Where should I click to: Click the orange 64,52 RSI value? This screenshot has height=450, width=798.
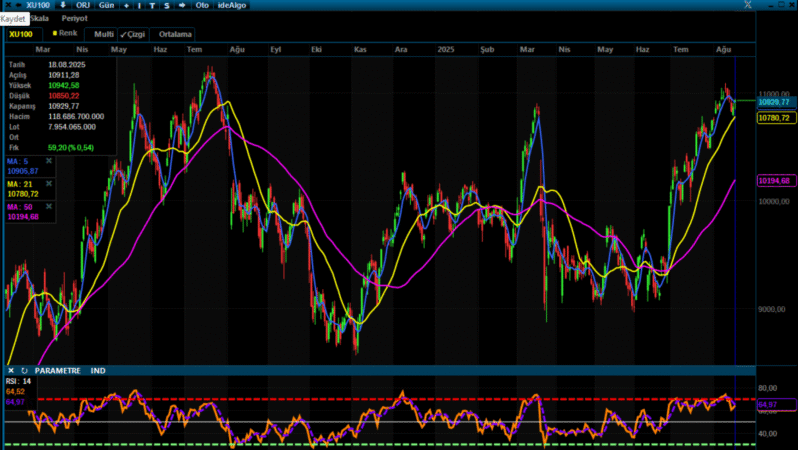[15, 391]
